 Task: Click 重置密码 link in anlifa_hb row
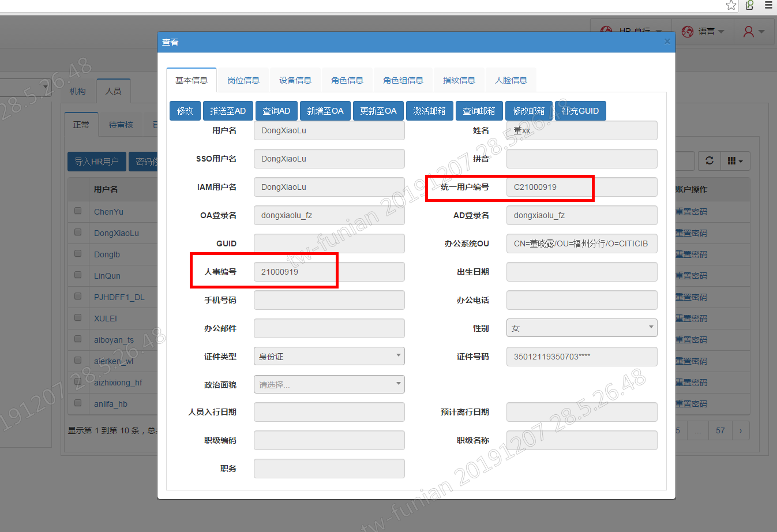pyautogui.click(x=692, y=404)
